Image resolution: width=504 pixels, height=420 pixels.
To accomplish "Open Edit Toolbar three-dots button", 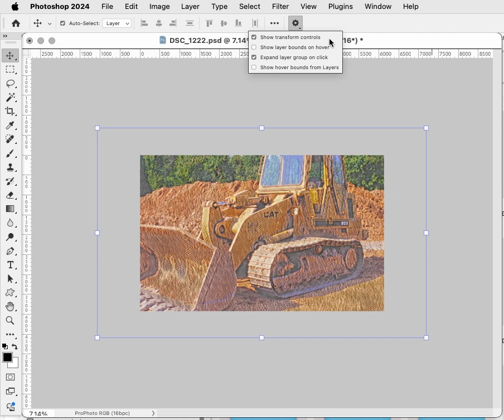I will pos(10,335).
